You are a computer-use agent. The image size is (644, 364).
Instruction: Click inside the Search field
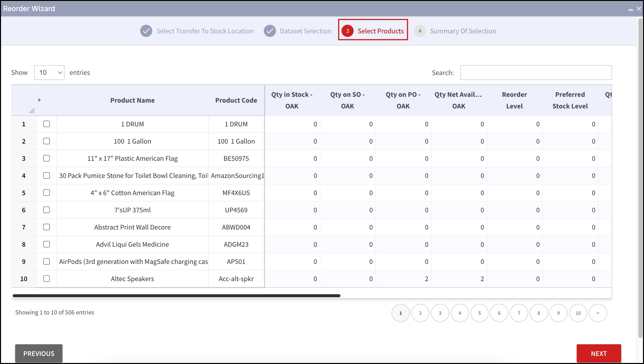pyautogui.click(x=536, y=73)
